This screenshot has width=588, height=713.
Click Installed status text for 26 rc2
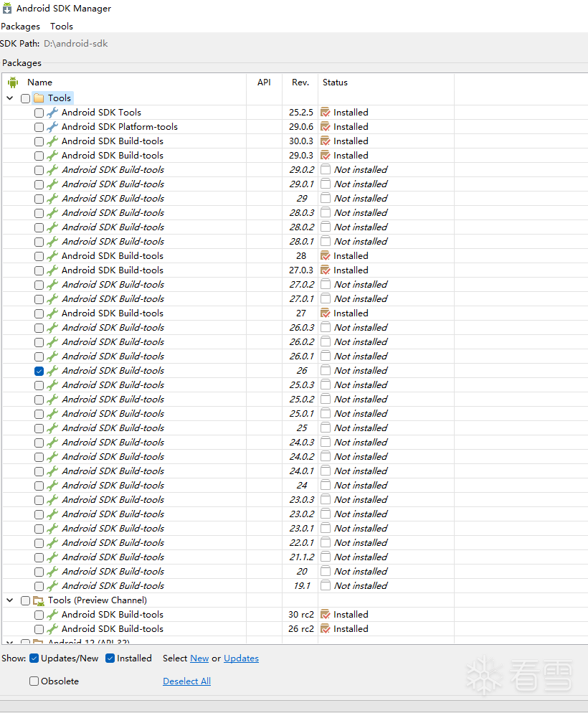(x=351, y=629)
